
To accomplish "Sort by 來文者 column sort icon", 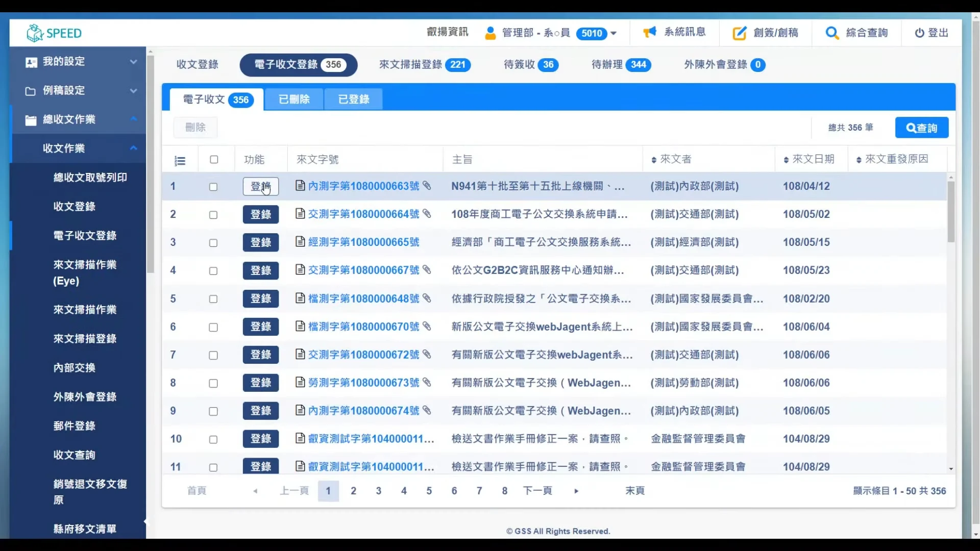I will (654, 160).
